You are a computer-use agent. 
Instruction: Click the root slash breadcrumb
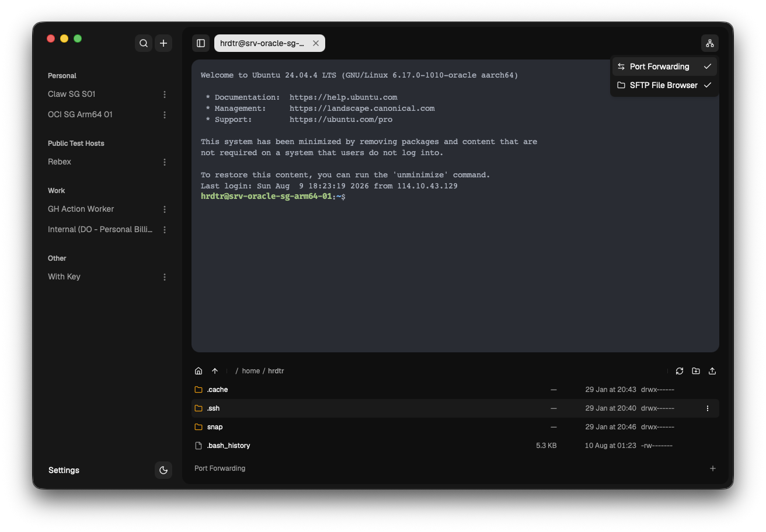pos(237,371)
